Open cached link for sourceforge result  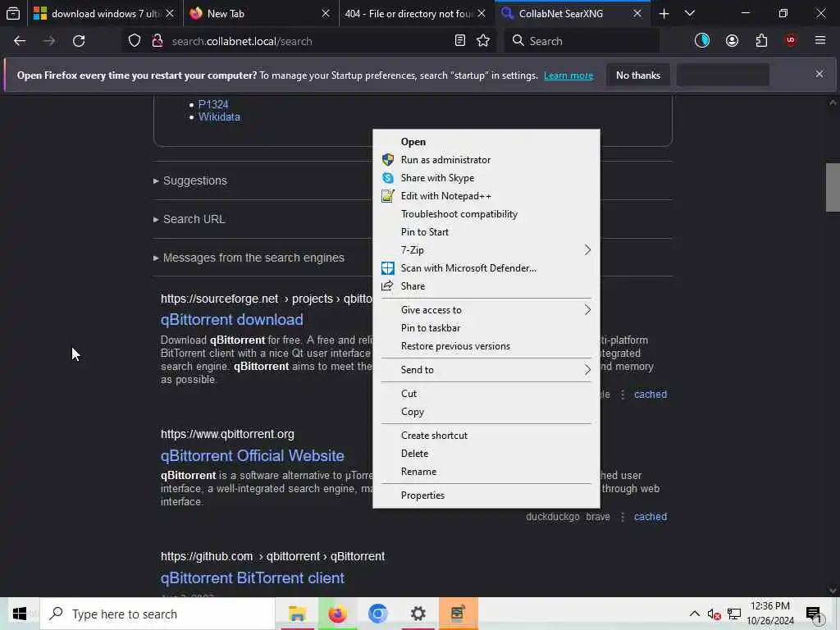tap(651, 395)
